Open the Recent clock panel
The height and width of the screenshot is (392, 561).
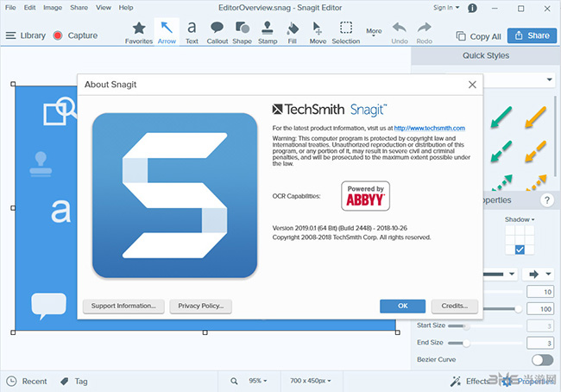click(x=27, y=382)
